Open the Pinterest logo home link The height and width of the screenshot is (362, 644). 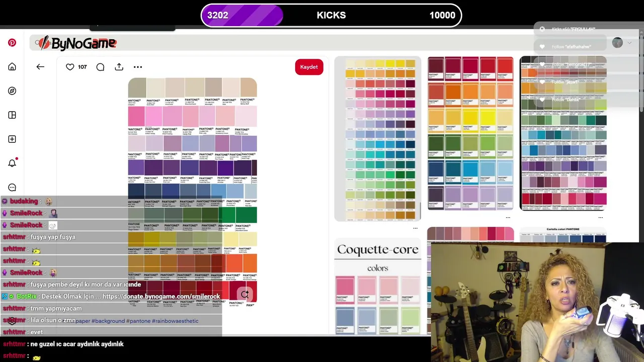(12, 43)
